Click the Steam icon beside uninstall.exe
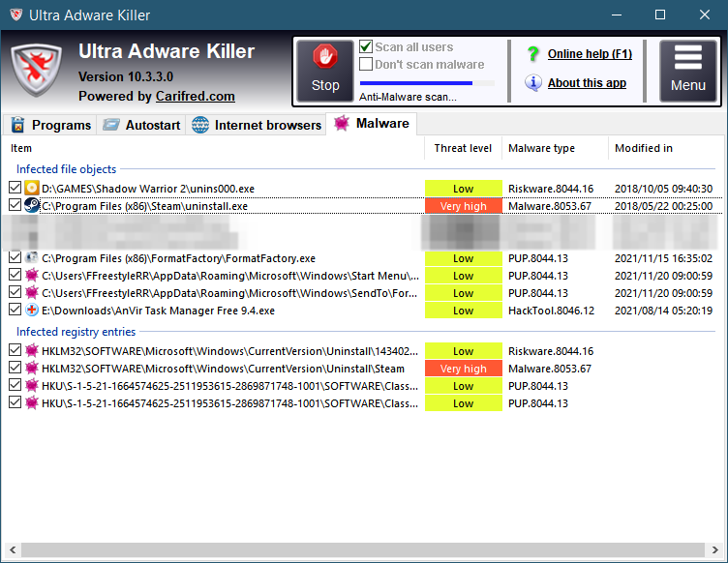 coord(32,205)
